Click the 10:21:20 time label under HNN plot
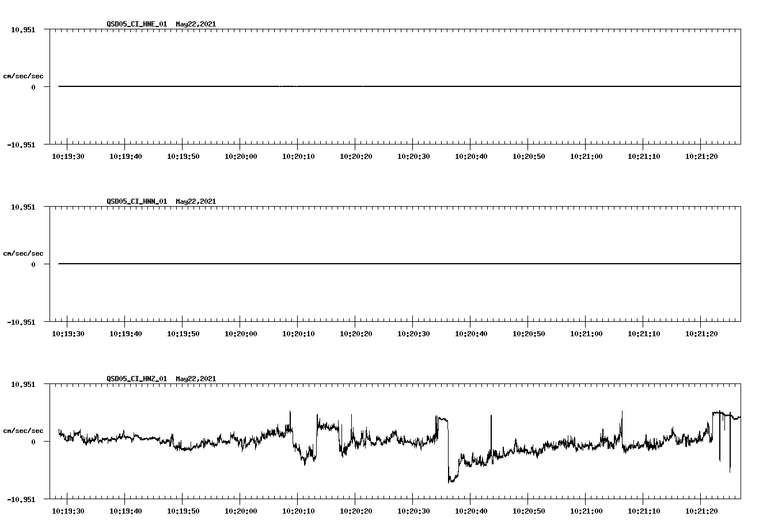Image resolution: width=782 pixels, height=532 pixels. [x=701, y=333]
